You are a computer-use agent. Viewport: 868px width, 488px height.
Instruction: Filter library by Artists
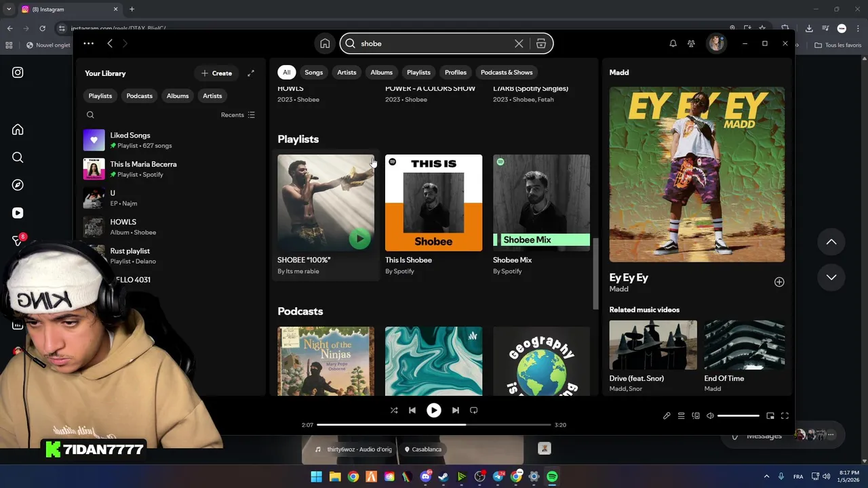(x=212, y=96)
